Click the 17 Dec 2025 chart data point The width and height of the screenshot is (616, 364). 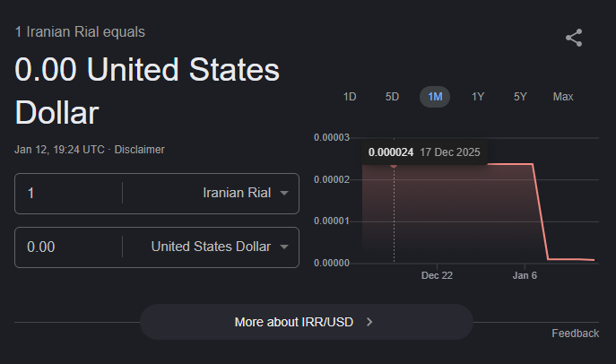394,165
